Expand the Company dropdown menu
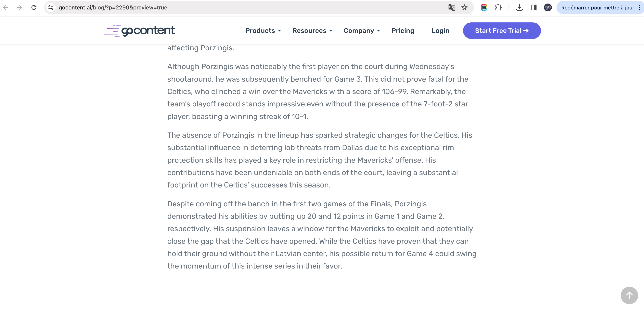This screenshot has height=312, width=644. point(362,30)
